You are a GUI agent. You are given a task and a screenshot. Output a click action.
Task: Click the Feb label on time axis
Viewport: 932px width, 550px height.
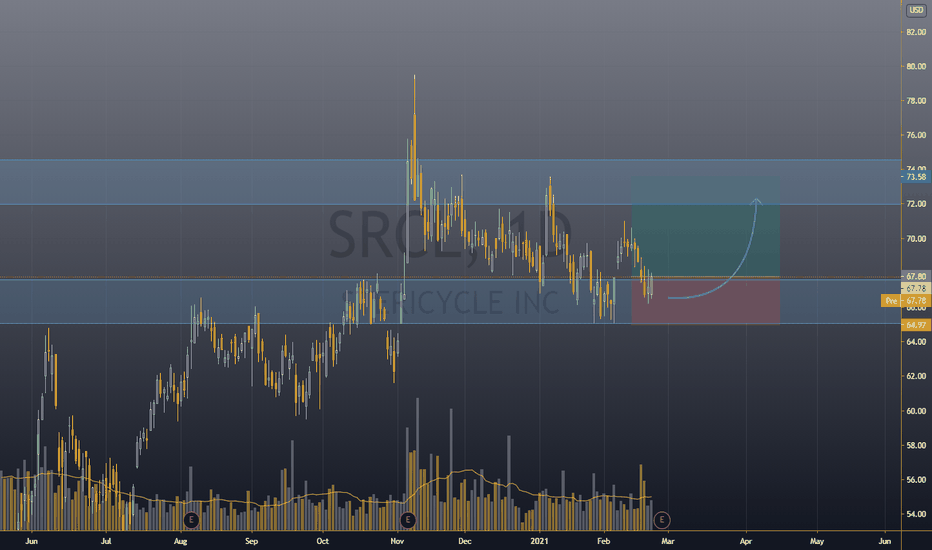tap(603, 541)
